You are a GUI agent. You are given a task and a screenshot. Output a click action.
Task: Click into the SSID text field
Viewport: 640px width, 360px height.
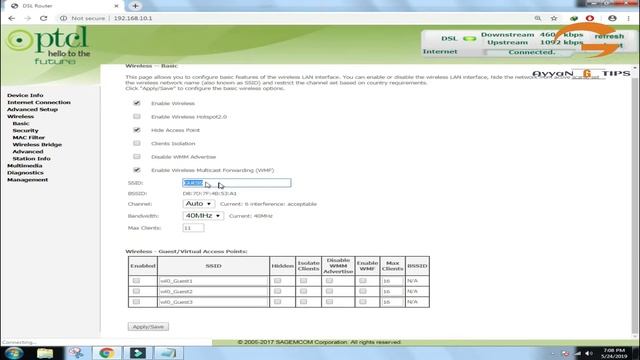click(237, 183)
